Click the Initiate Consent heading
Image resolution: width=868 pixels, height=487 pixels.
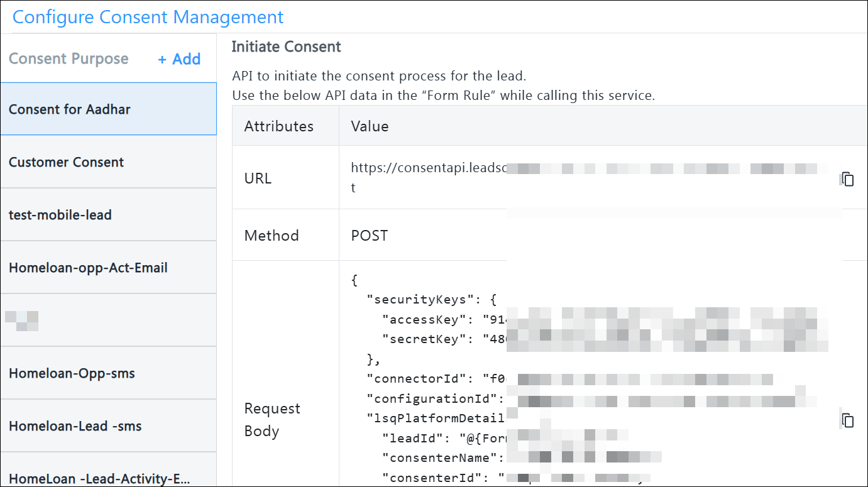[x=286, y=47]
